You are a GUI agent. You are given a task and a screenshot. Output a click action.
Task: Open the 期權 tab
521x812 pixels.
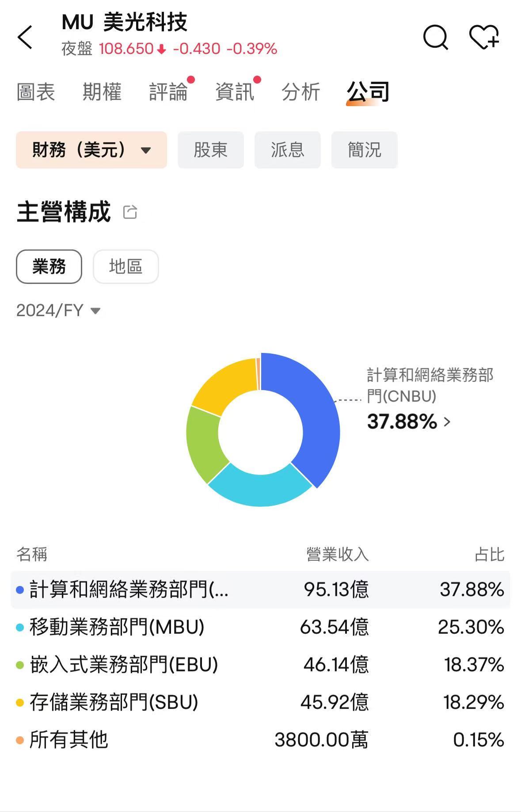[102, 92]
